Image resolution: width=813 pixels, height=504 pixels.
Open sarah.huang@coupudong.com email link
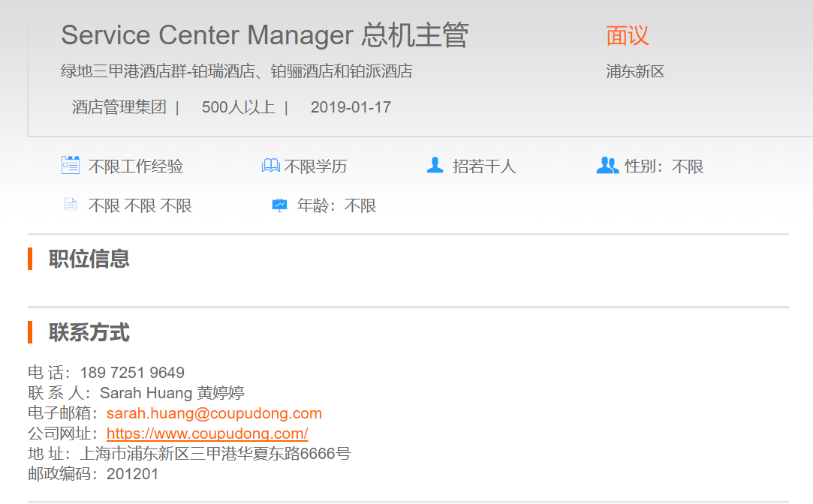[x=214, y=413]
